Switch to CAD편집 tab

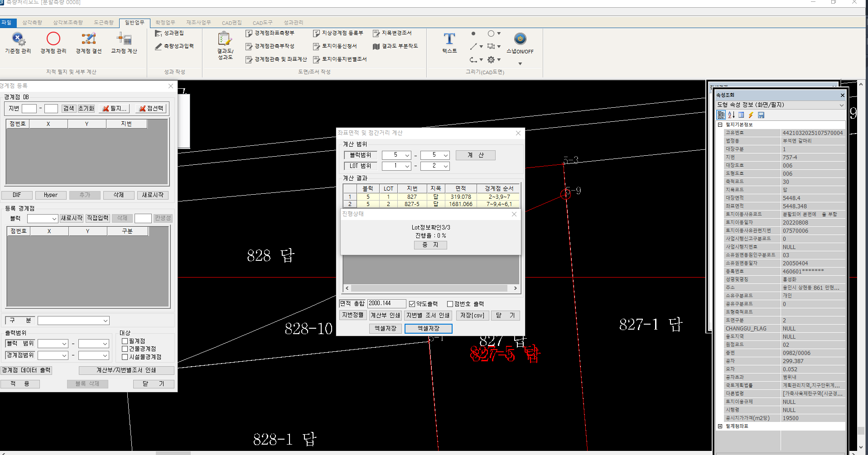[x=231, y=23]
